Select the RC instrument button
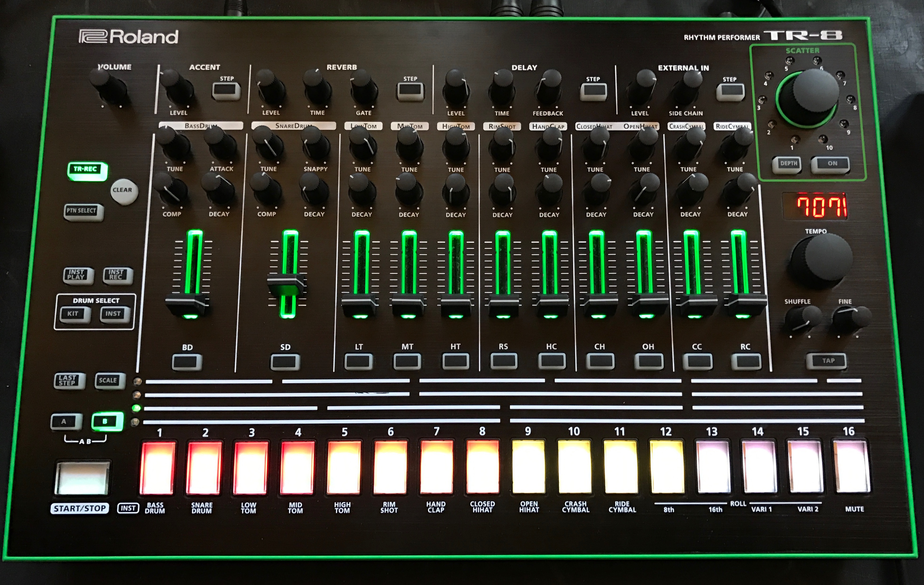Viewport: 924px width, 585px height. tap(746, 361)
